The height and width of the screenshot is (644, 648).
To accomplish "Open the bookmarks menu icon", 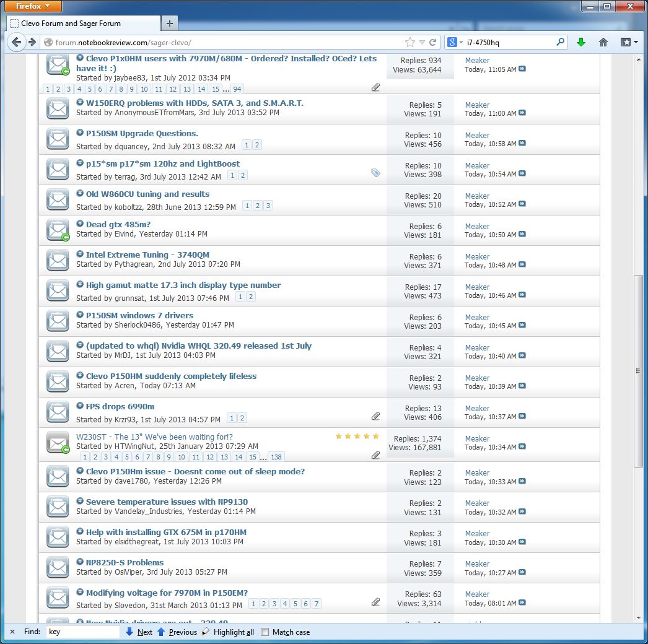I will pyautogui.click(x=629, y=42).
